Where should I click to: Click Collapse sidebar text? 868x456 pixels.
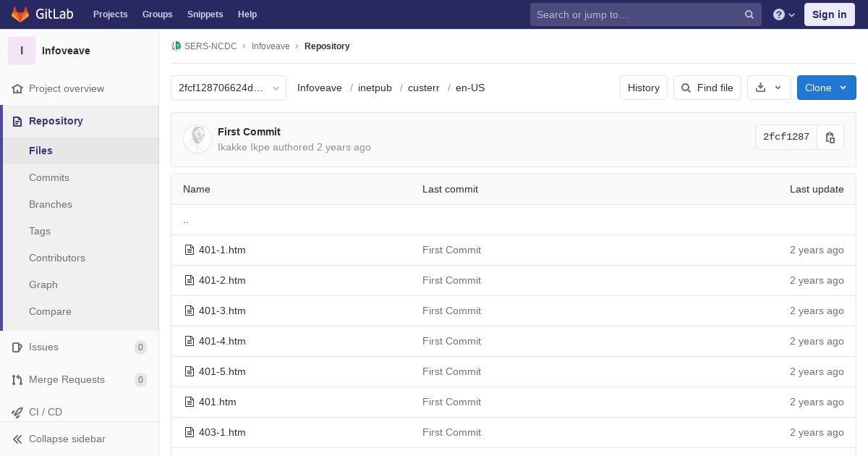point(67,439)
